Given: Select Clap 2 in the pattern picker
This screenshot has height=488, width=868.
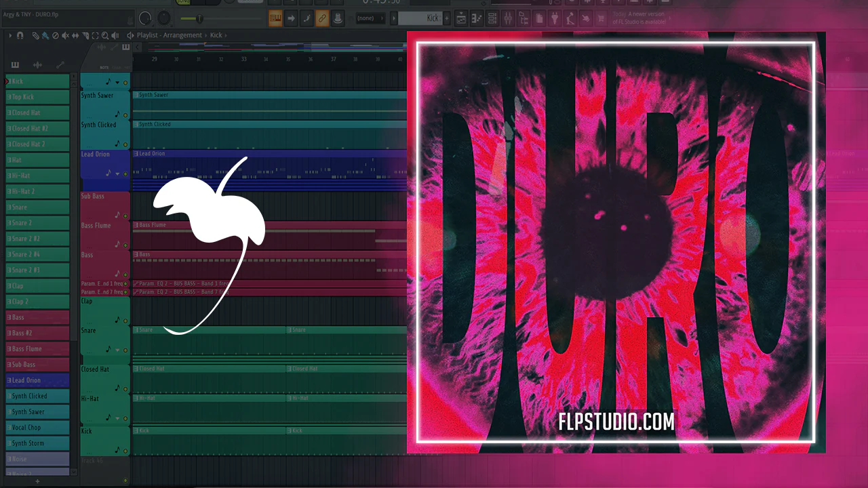Looking at the screenshot, I should point(37,302).
